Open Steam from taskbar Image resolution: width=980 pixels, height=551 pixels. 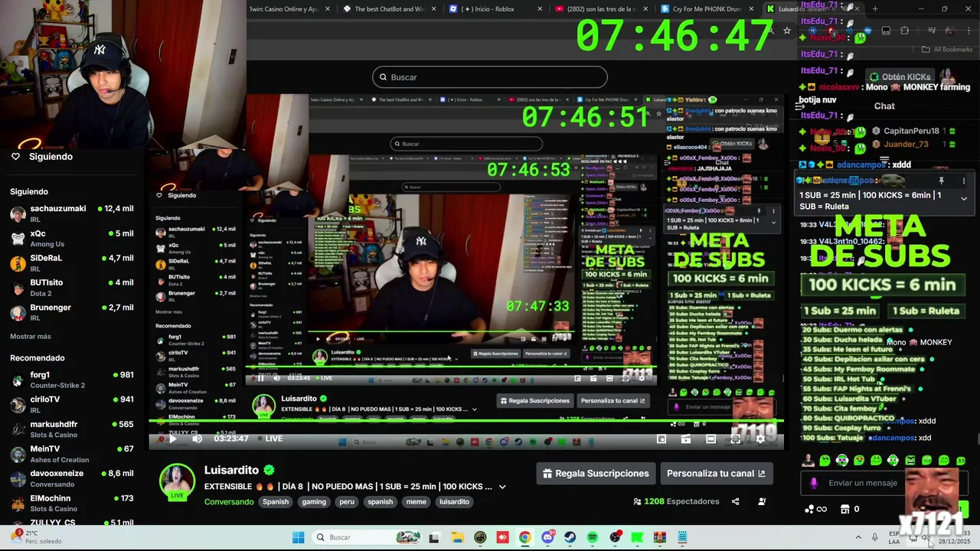570,537
